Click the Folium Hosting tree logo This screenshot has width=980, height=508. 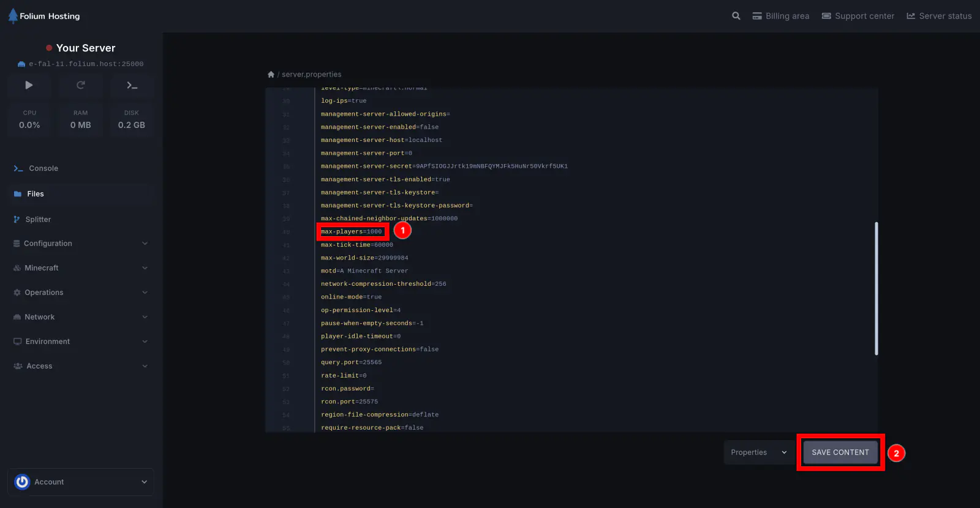click(x=13, y=16)
